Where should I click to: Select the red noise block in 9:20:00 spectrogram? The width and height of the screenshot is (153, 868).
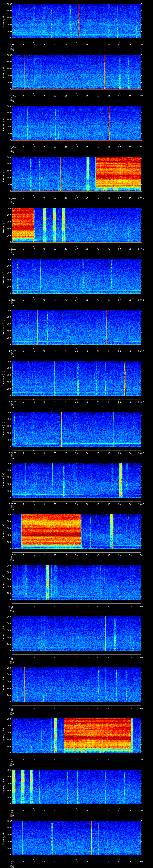23,223
